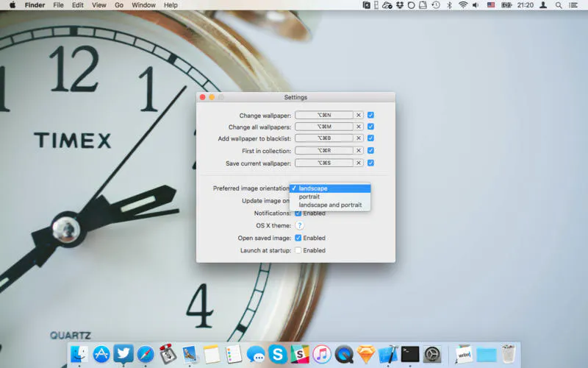
Task: Toggle the First in collection checkbox
Action: click(370, 151)
